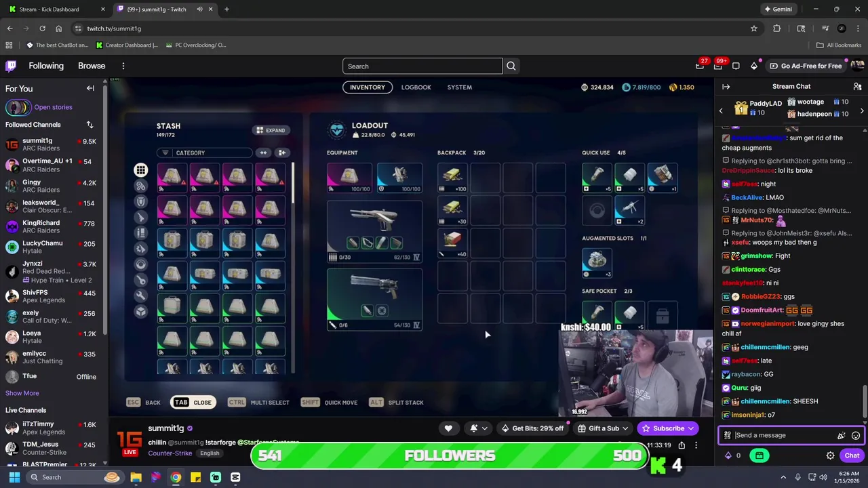The height and width of the screenshot is (488, 868).
Task: Open summit1g channel name link
Action: [x=166, y=428]
